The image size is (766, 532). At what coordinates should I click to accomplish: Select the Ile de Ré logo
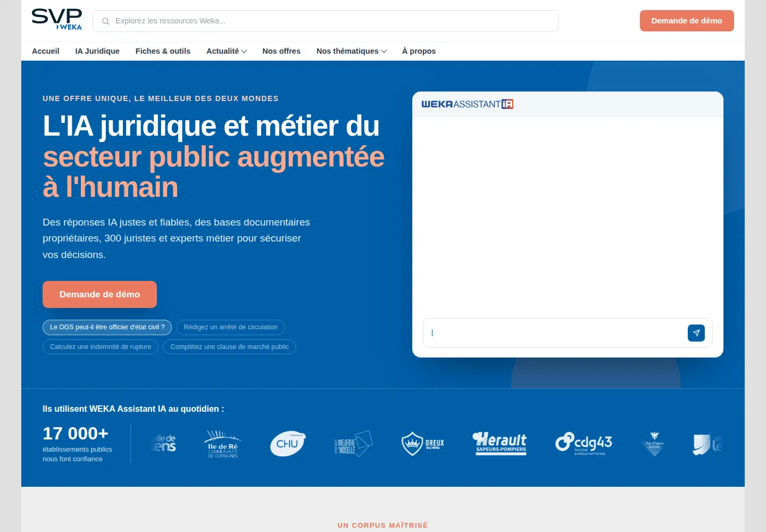[x=223, y=444]
